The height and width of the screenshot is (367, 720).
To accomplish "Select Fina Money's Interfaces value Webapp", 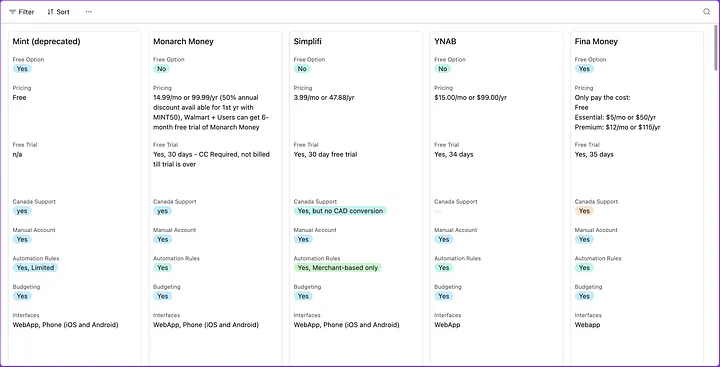I will 587,325.
